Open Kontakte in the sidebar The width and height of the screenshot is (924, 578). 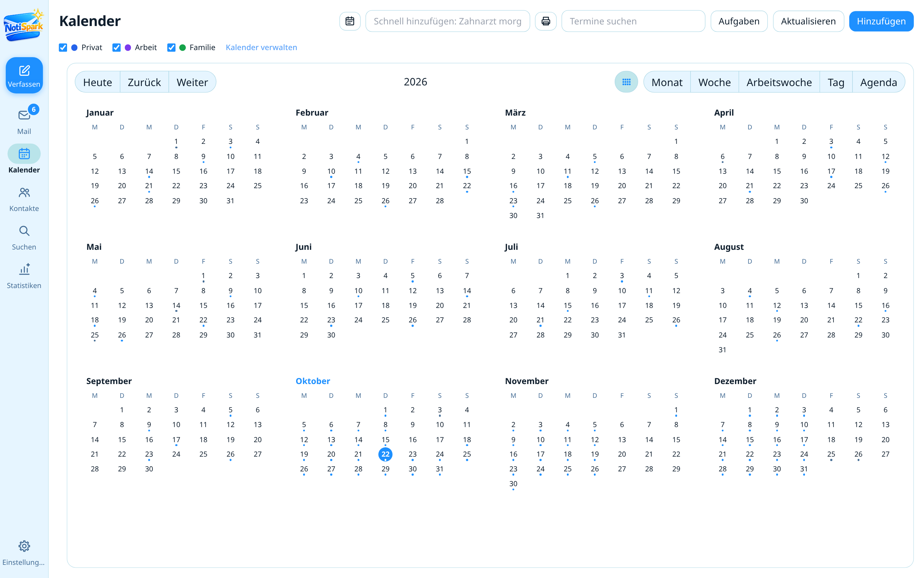tap(24, 199)
